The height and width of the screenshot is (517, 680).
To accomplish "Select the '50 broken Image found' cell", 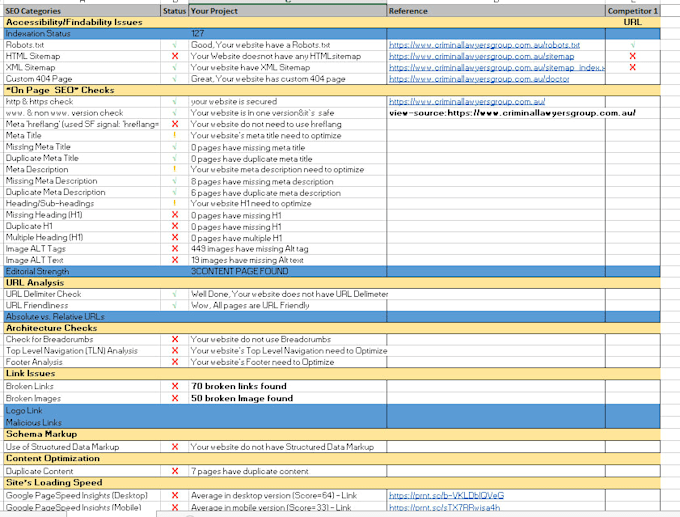I will click(x=288, y=398).
